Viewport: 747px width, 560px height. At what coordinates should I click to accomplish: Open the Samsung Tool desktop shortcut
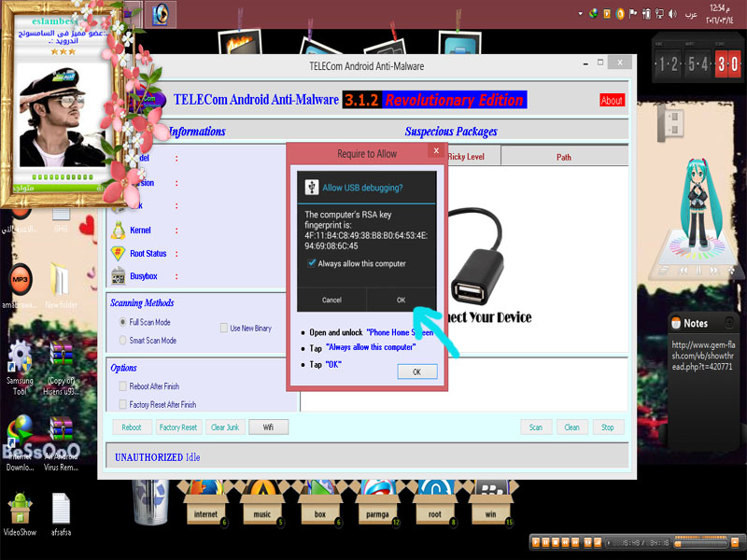point(20,367)
